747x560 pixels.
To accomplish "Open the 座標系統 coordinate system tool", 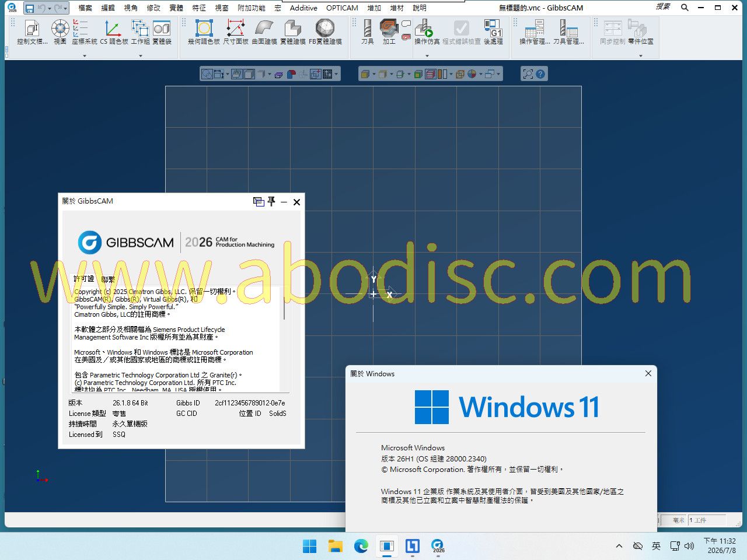I will (84, 32).
